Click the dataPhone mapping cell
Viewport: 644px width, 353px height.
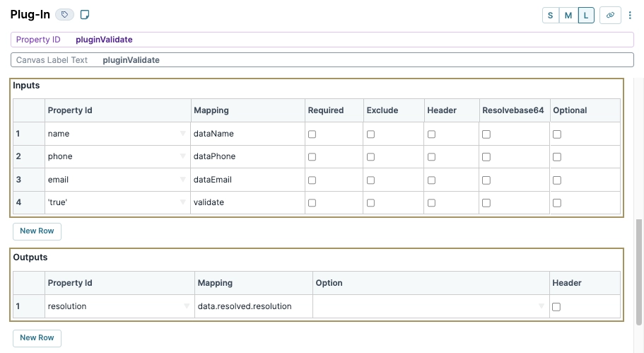tap(247, 156)
